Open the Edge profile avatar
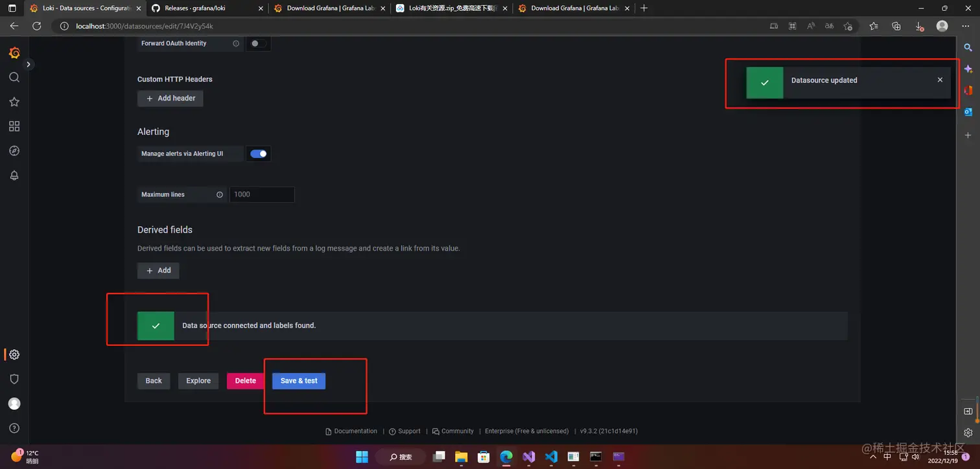This screenshot has width=980, height=469. coord(942,26)
